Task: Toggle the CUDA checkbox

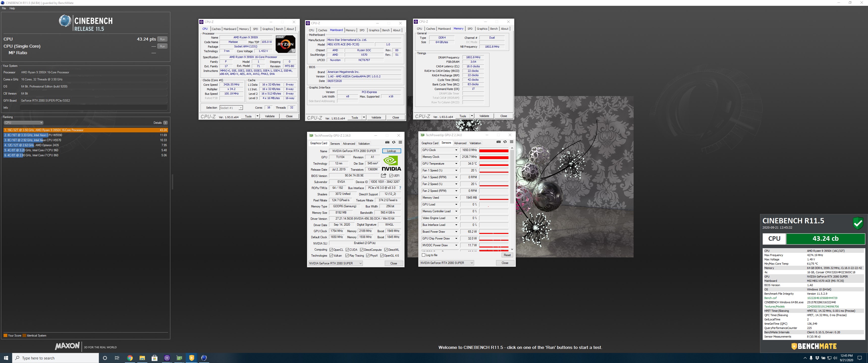Action: [347, 250]
